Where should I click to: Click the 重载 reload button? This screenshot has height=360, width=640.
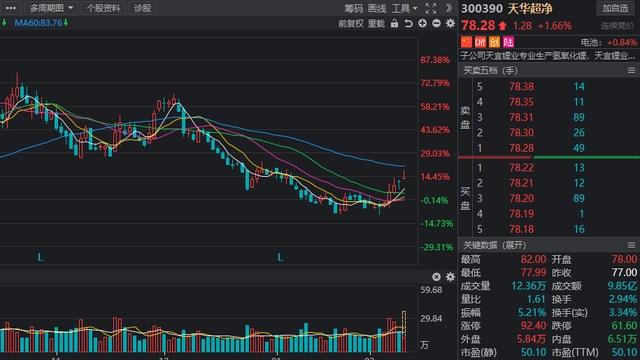point(376,24)
